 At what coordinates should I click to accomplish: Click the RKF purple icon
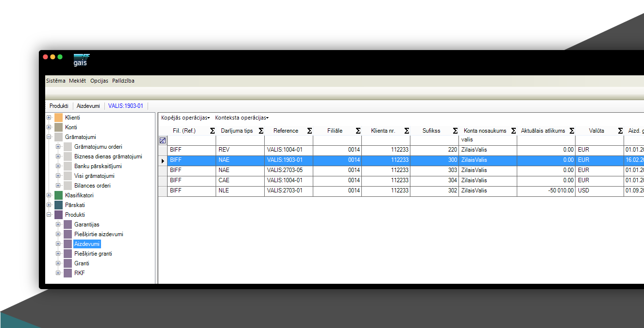click(x=68, y=273)
